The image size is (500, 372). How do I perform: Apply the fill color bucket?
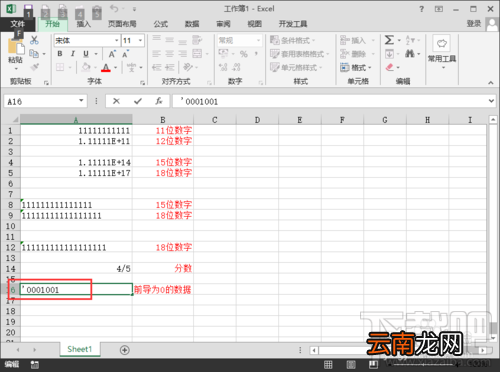coord(86,67)
